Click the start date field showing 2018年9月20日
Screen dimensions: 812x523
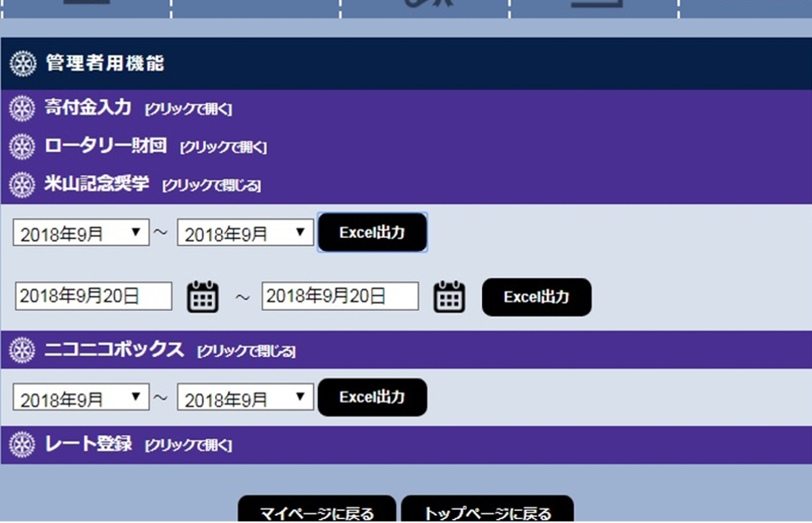94,297
